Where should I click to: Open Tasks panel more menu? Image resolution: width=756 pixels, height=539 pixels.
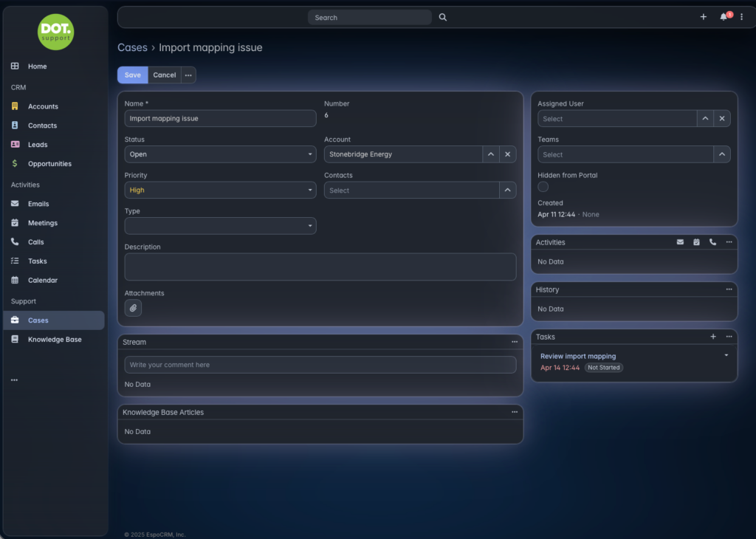point(729,337)
